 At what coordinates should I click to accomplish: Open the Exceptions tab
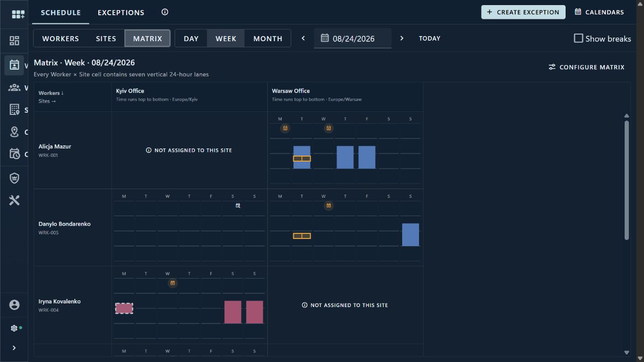point(121,12)
